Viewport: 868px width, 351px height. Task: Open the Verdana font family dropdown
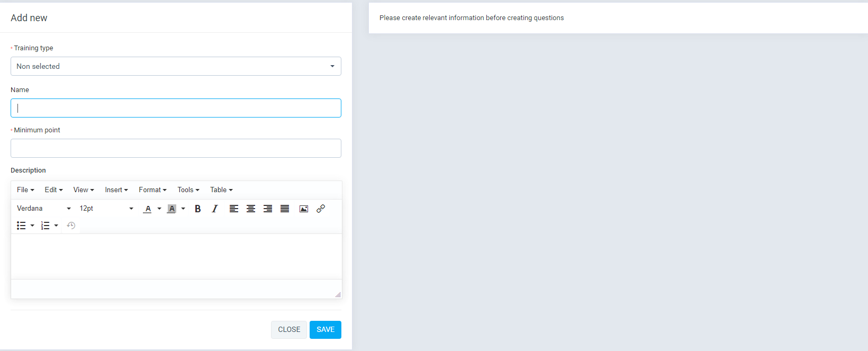tap(44, 209)
